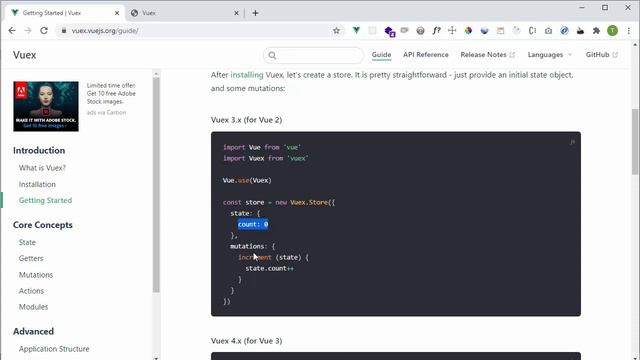Open the Guide nav item
This screenshot has width=640, height=360.
pyautogui.click(x=381, y=55)
